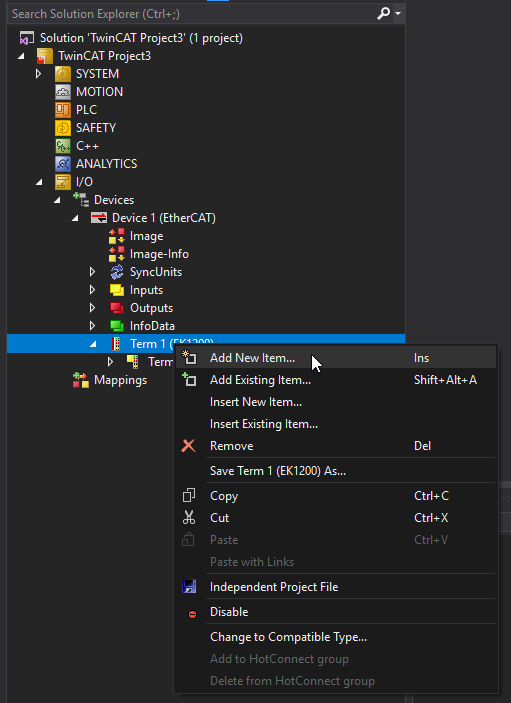Click the PLC icon
The image size is (511, 703).
63,110
